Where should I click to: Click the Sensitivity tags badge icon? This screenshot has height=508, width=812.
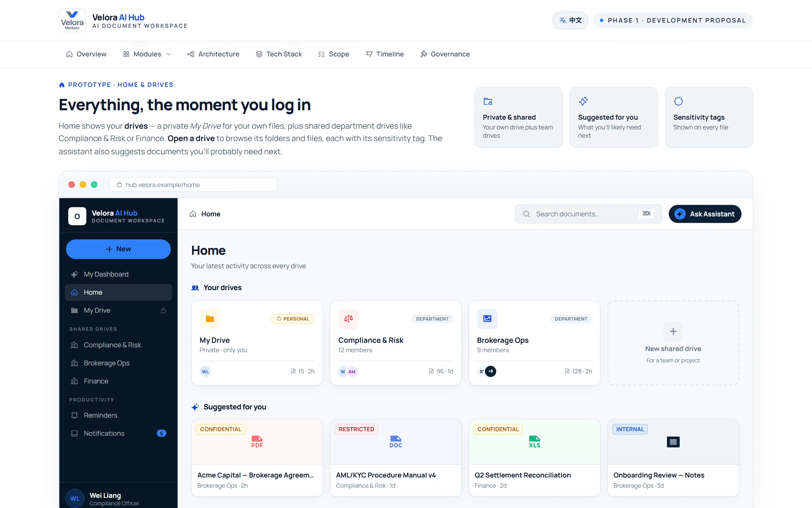coord(679,101)
